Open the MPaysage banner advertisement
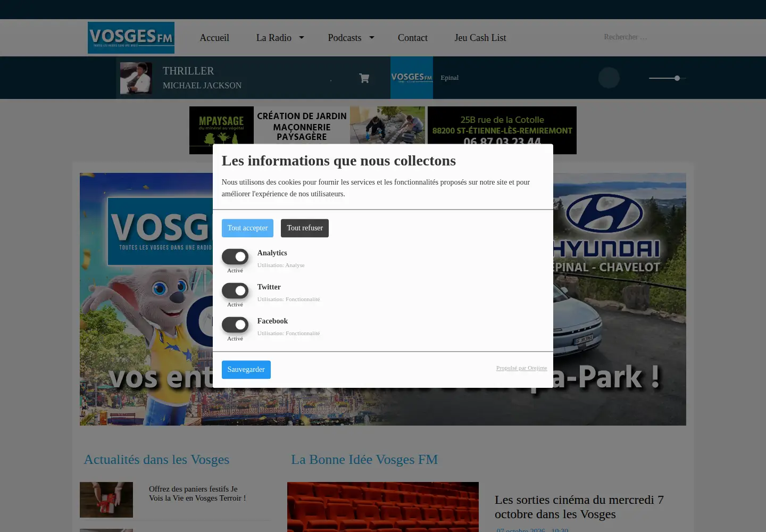 click(x=383, y=130)
